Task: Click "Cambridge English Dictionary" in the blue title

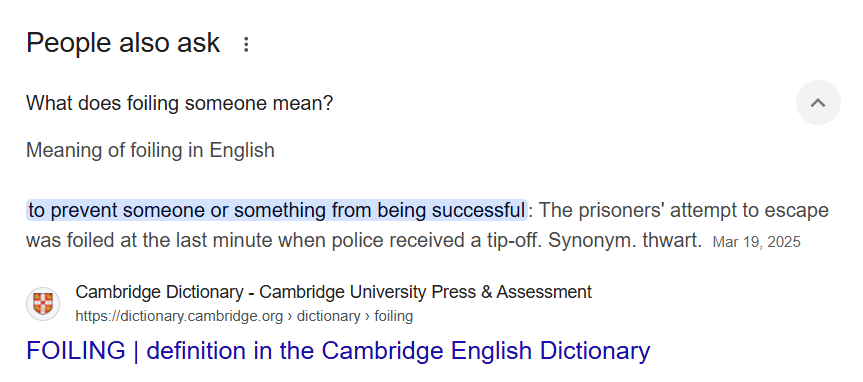Action: click(485, 351)
